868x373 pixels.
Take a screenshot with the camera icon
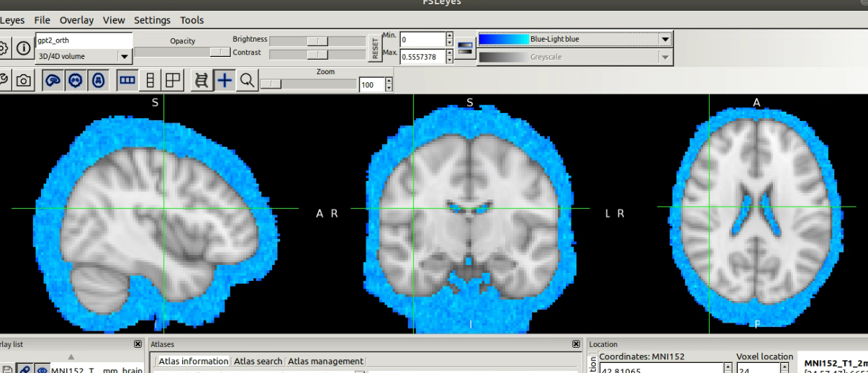pyautogui.click(x=24, y=81)
